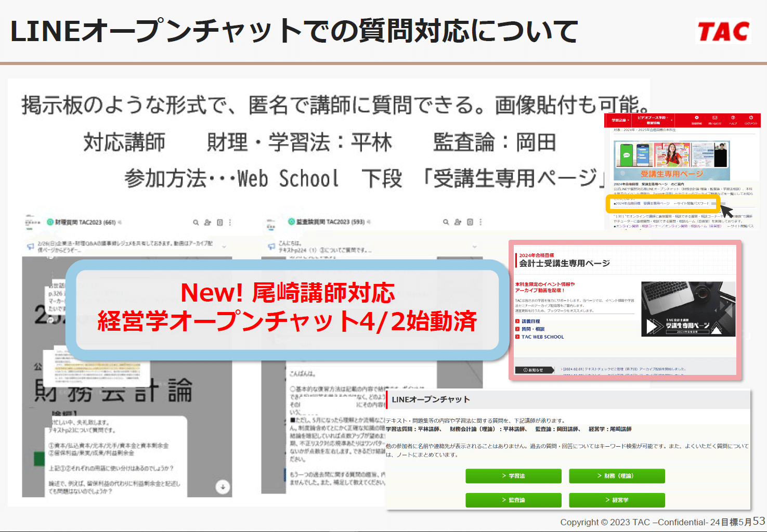The image size is (767, 532).
Task: Click the 問い合わせ mail icon
Action: click(715, 118)
